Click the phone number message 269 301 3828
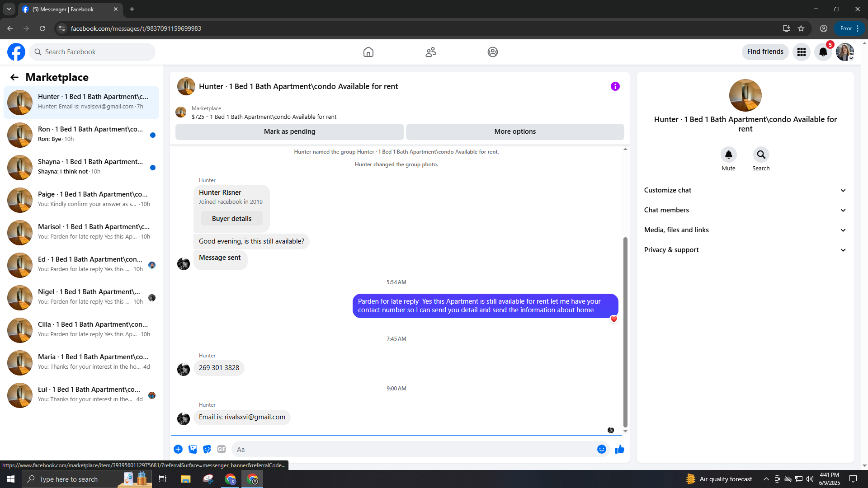 (219, 368)
